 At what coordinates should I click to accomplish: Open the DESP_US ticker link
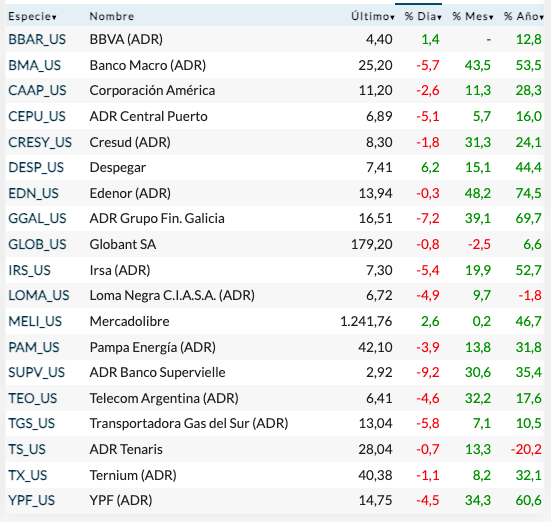(x=36, y=167)
